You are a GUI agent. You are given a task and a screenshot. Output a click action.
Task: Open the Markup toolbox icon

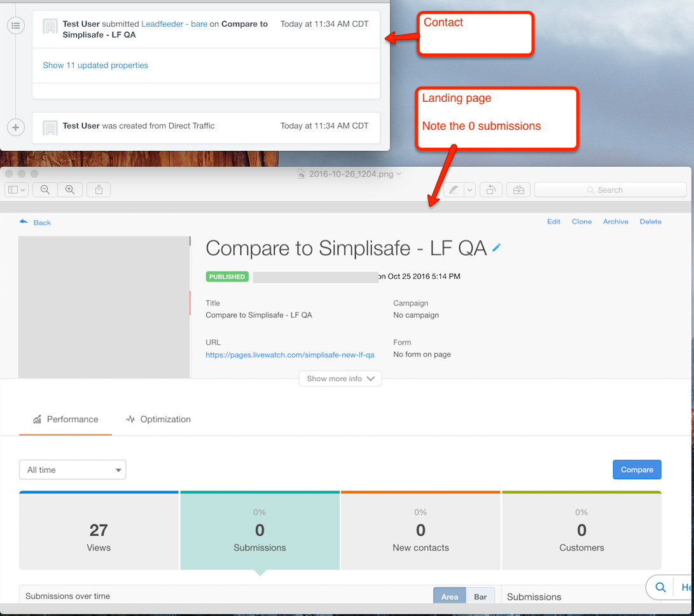(518, 189)
